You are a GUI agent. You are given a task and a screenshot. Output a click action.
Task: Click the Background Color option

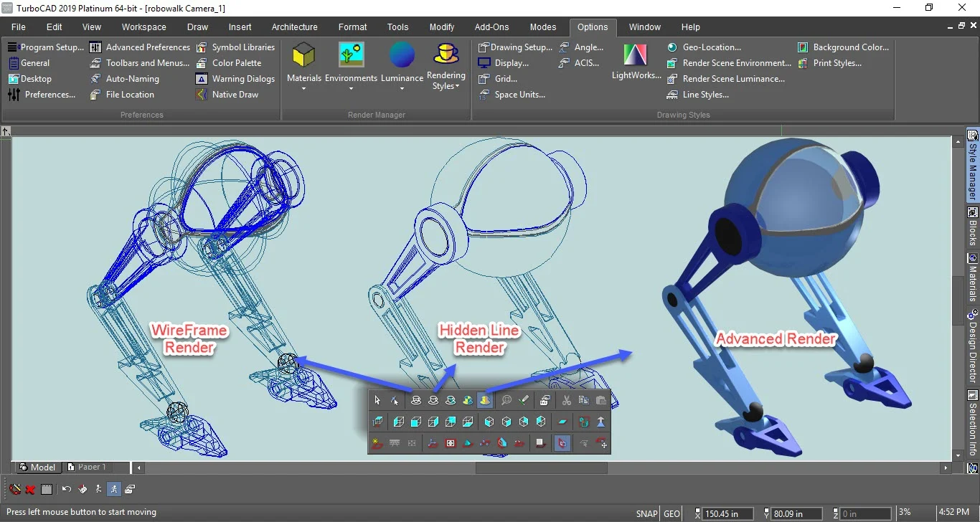tap(850, 47)
